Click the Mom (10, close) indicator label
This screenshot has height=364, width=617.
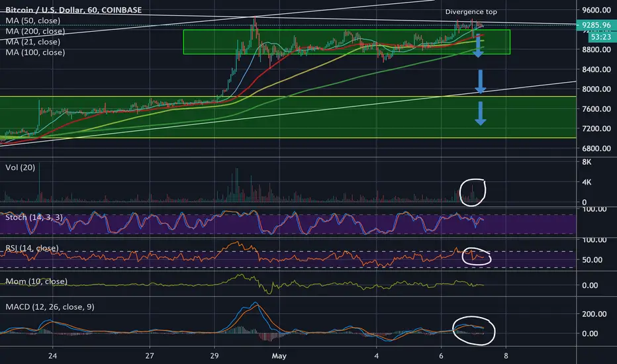[36, 281]
